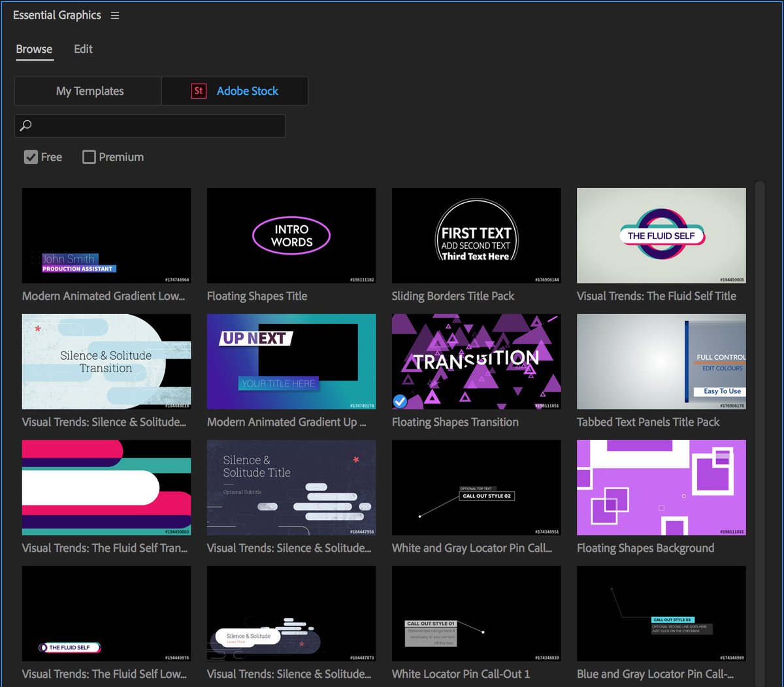The width and height of the screenshot is (784, 687).
Task: Select The Fluid Self Transition striped thumbnail
Action: coord(106,488)
